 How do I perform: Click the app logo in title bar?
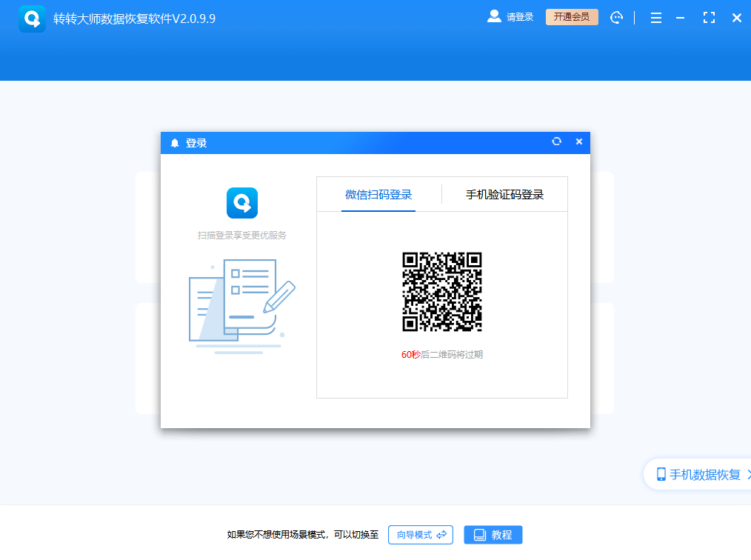click(x=32, y=19)
